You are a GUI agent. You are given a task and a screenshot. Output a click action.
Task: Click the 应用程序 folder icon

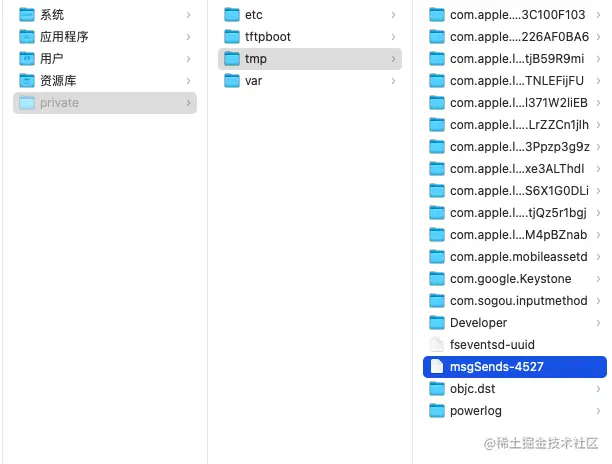coord(27,37)
